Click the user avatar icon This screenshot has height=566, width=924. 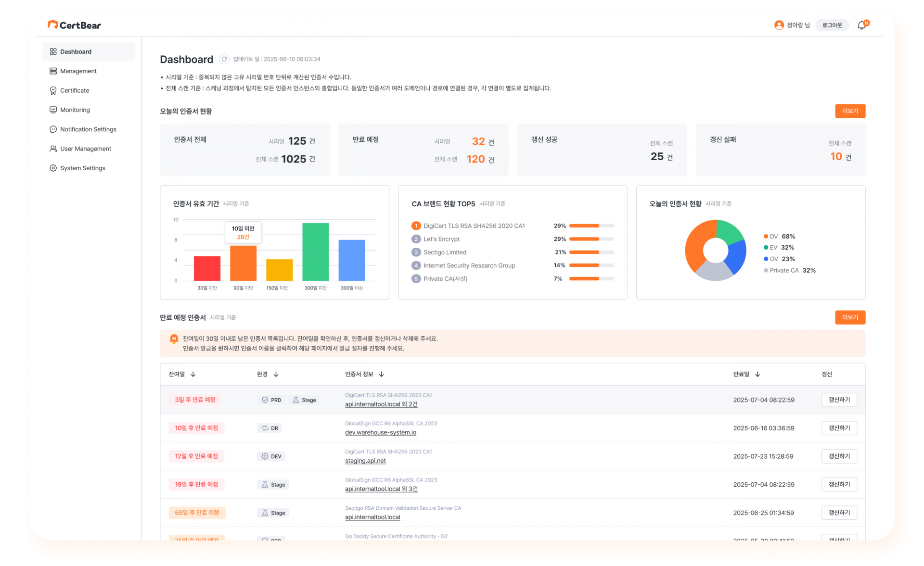pos(779,25)
